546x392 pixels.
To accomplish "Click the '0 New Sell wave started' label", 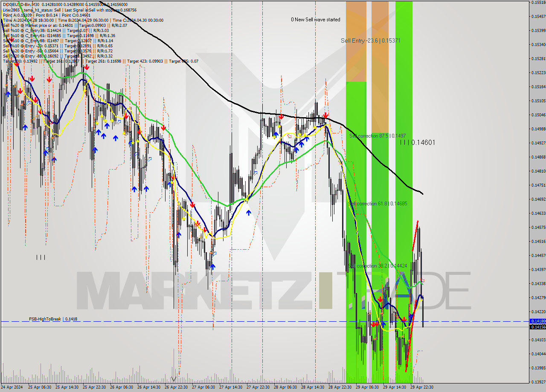I will (316, 20).
